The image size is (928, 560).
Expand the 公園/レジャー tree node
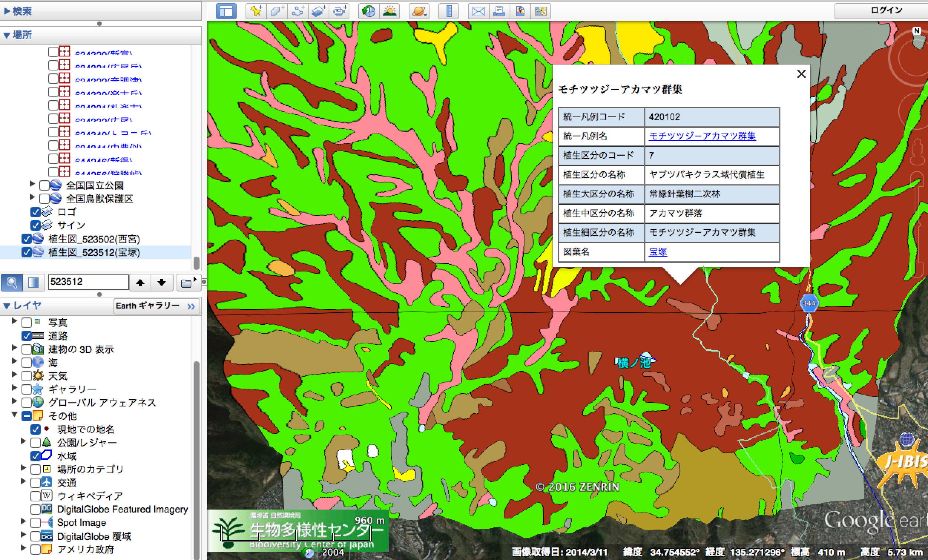click(23, 441)
